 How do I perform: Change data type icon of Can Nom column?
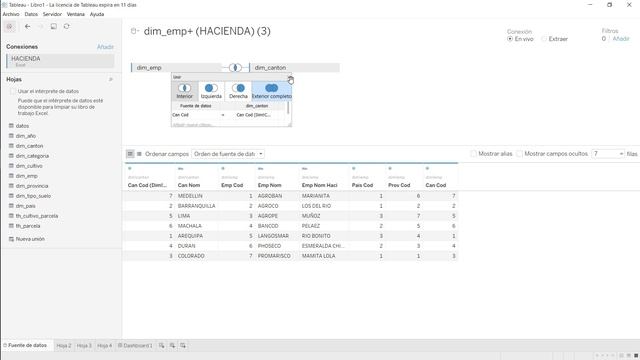coord(180,169)
